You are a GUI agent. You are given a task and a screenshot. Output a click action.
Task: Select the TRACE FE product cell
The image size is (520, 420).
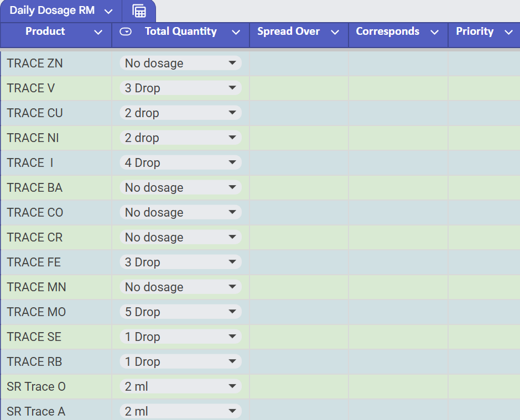click(x=56, y=262)
